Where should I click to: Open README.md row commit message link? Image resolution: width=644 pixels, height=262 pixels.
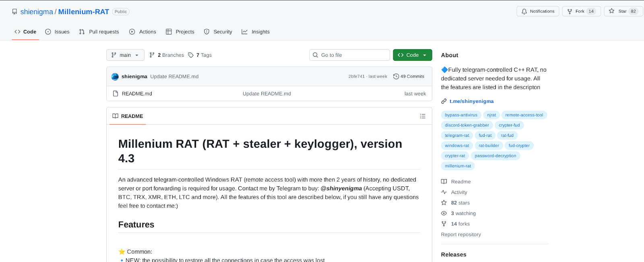coord(266,94)
